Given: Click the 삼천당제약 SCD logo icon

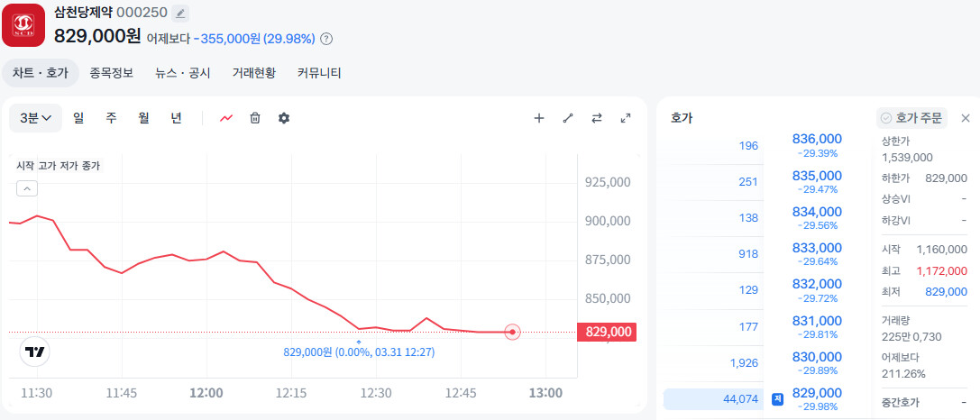Looking at the screenshot, I should pyautogui.click(x=23, y=25).
